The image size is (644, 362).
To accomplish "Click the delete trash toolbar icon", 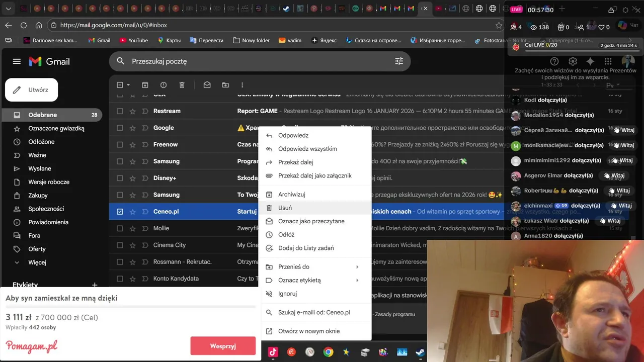I will pos(182,85).
